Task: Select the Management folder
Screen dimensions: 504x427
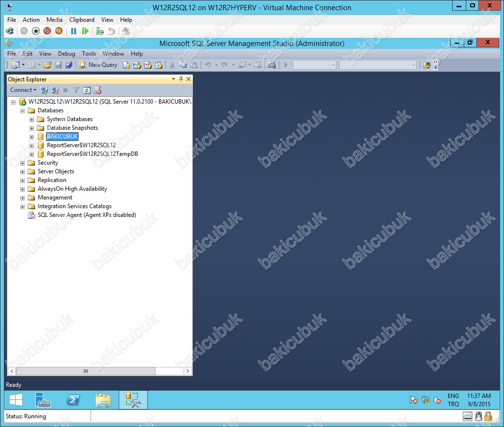Action: [55, 198]
